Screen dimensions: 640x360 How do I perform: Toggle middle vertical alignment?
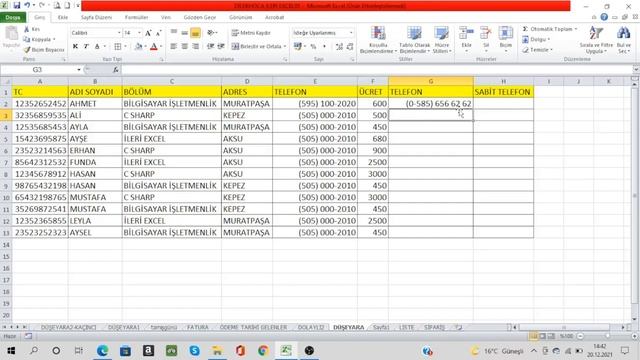tap(184, 33)
